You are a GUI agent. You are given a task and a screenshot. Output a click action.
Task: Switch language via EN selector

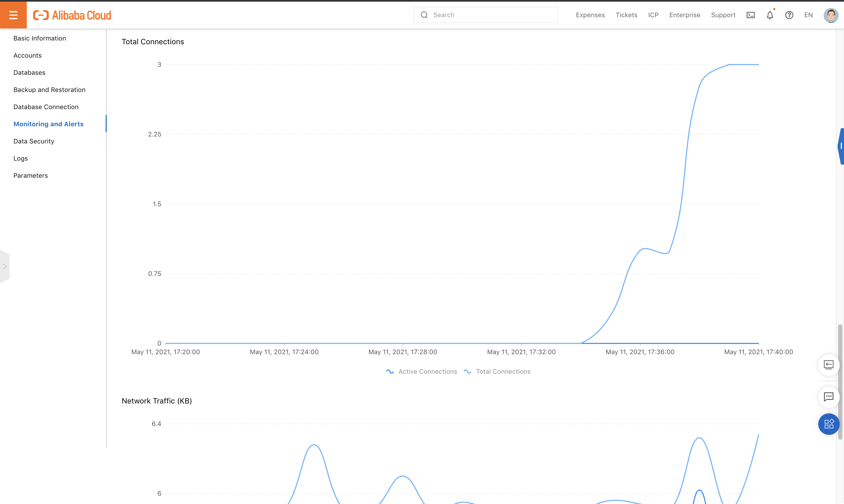pyautogui.click(x=808, y=15)
